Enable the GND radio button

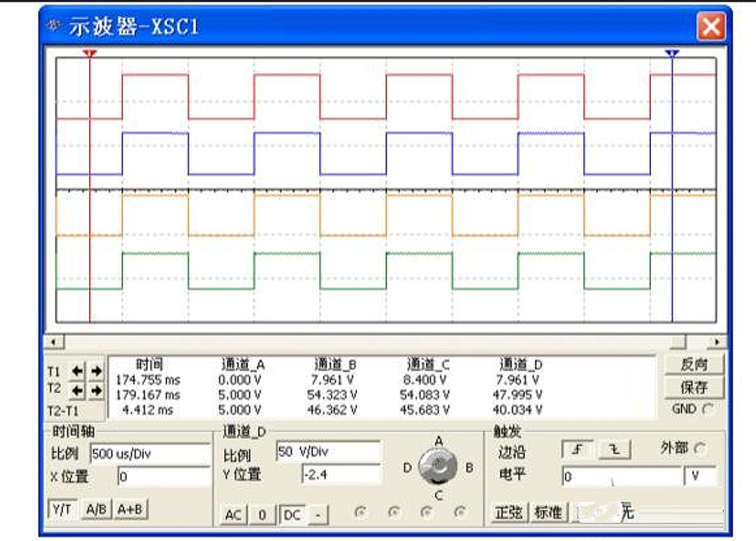click(706, 409)
